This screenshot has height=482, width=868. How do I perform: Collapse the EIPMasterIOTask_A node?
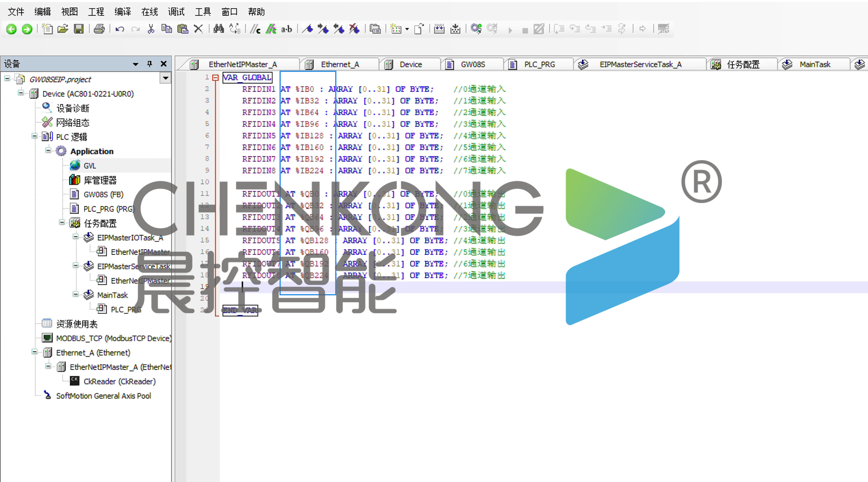(x=76, y=237)
